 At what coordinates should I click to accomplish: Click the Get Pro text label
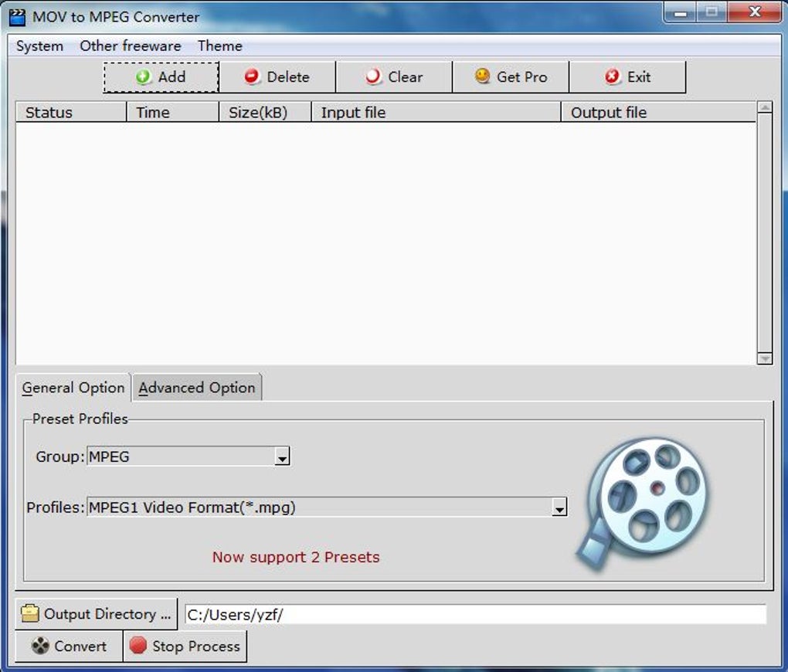[x=521, y=77]
